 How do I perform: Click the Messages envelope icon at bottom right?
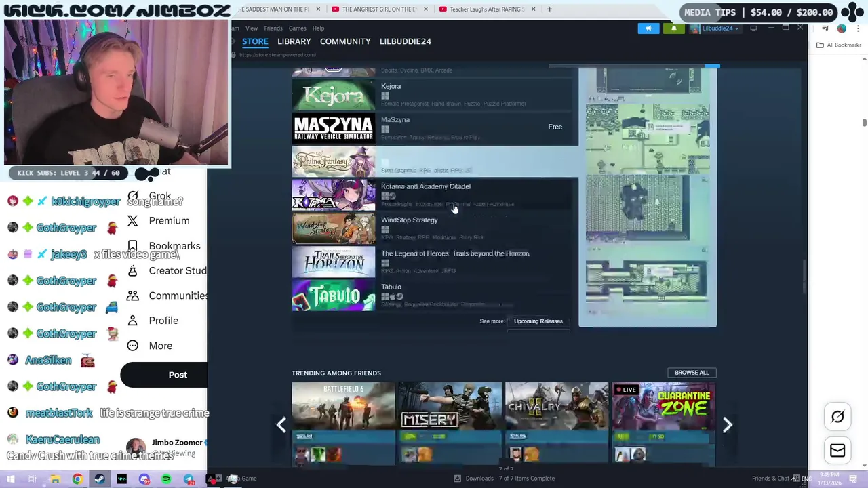837,451
